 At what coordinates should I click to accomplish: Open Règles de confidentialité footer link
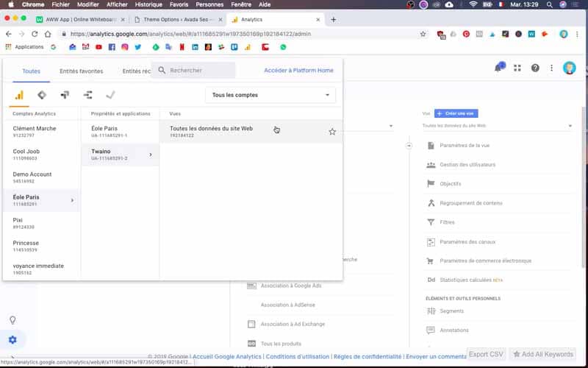(x=367, y=356)
